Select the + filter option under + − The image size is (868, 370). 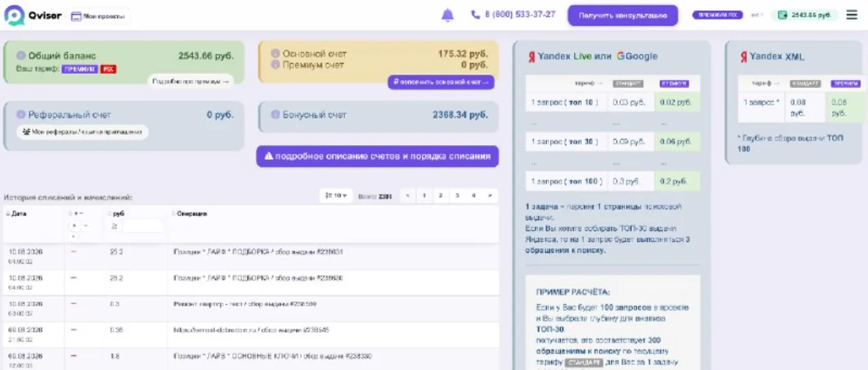[x=74, y=226]
